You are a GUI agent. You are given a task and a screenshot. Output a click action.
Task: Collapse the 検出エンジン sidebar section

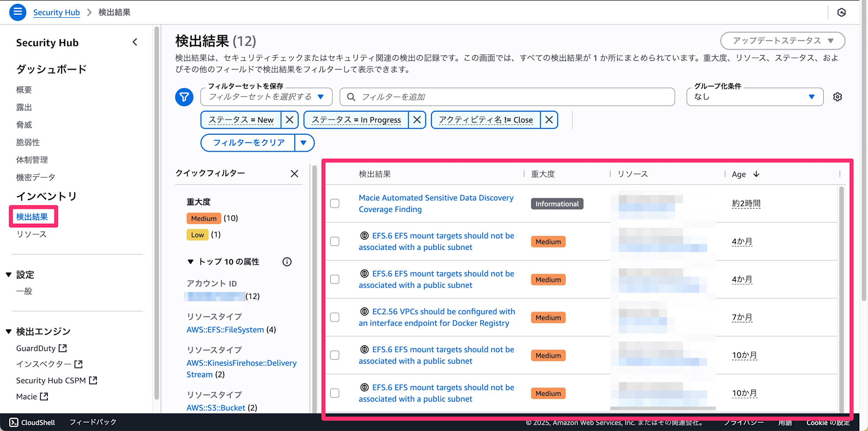pos(8,332)
